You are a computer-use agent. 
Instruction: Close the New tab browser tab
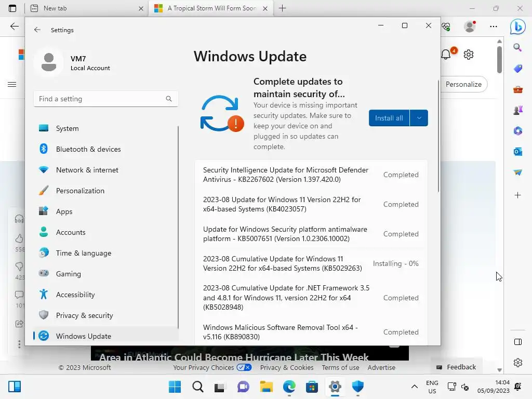(x=141, y=8)
